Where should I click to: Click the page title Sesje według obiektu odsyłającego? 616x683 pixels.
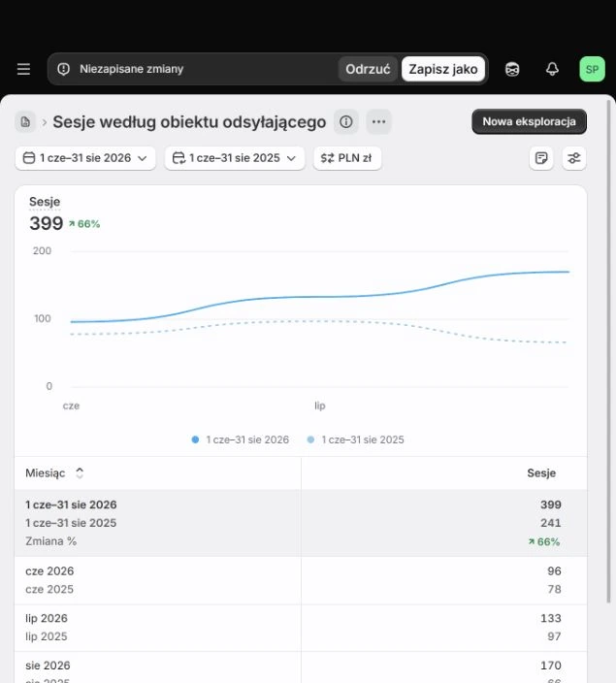tap(189, 122)
